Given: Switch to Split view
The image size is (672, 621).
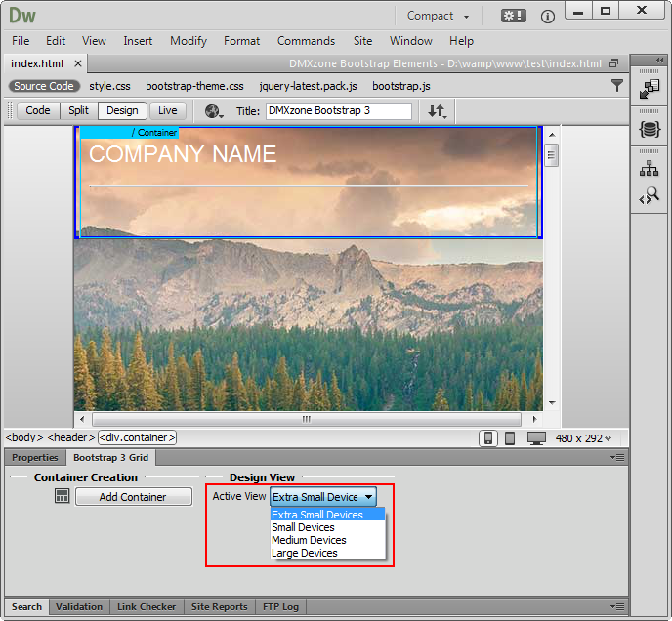Looking at the screenshot, I should click(78, 110).
